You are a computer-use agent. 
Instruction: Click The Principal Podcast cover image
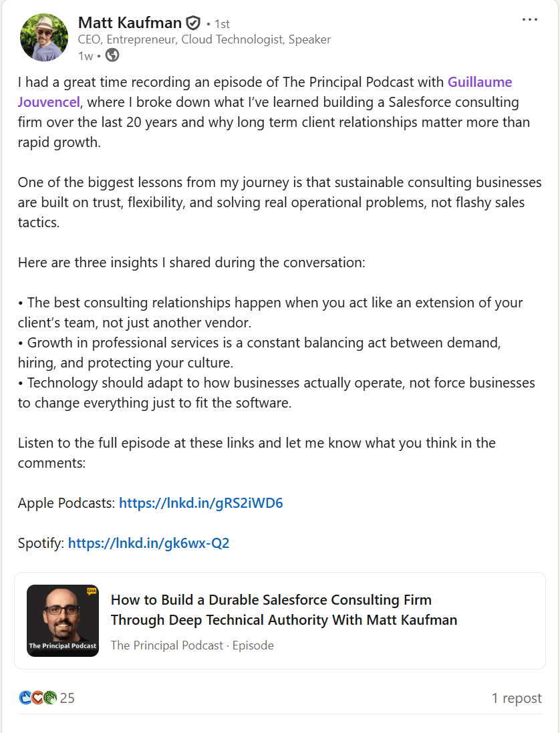pos(63,621)
